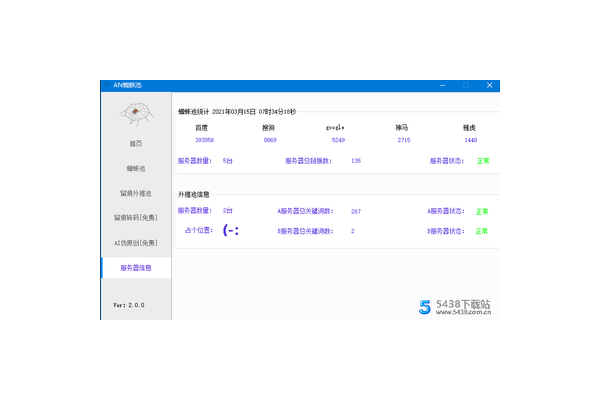This screenshot has height=400, width=600.
Task: Click the B服务器状态 正常 indicator
Action: [482, 231]
